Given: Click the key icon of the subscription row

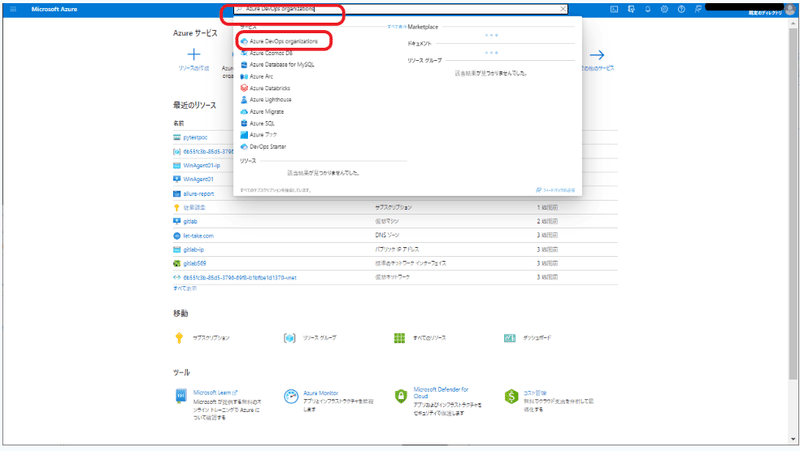Looking at the screenshot, I should [x=177, y=208].
